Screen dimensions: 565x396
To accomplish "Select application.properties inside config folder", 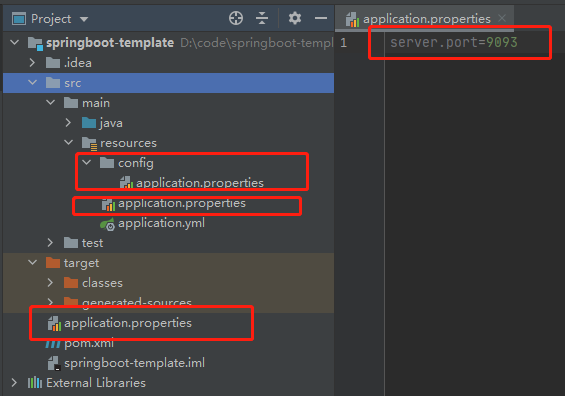I will coord(200,183).
